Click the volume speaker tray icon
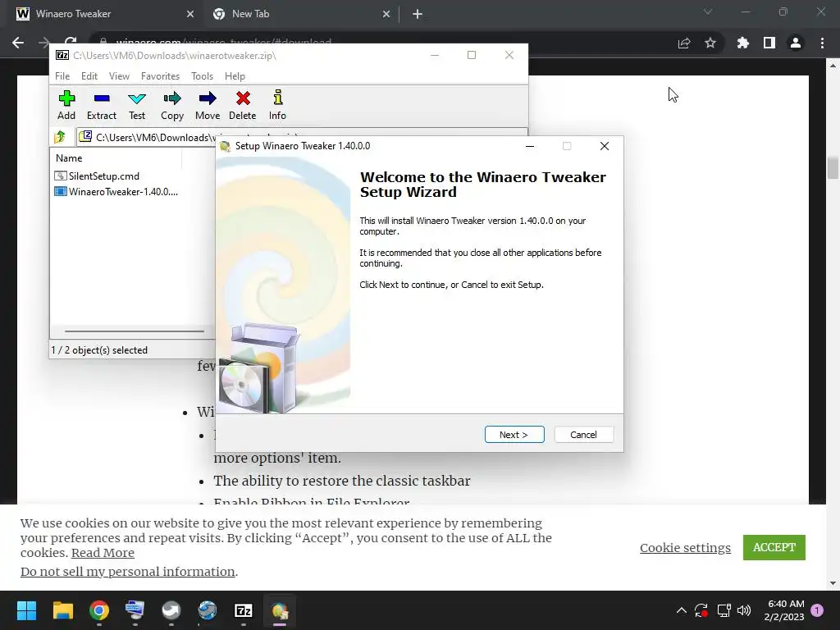 pos(744,610)
